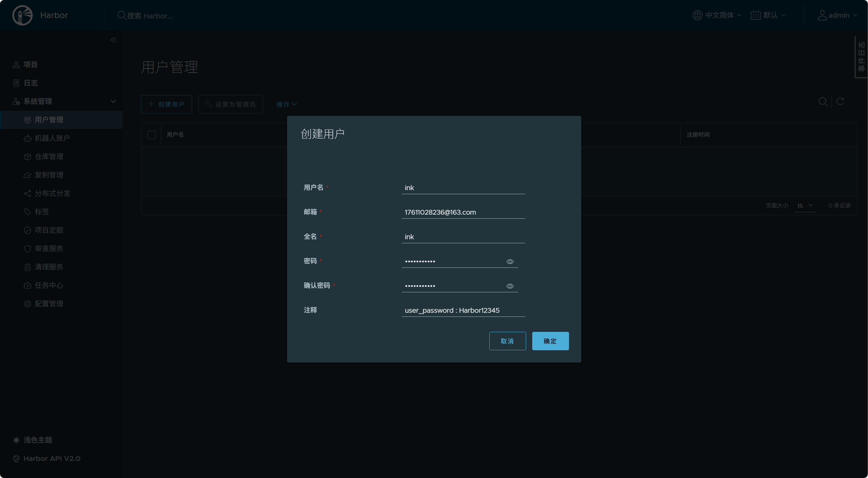Go to 项目 in the sidebar
Image resolution: width=868 pixels, height=478 pixels.
click(30, 64)
